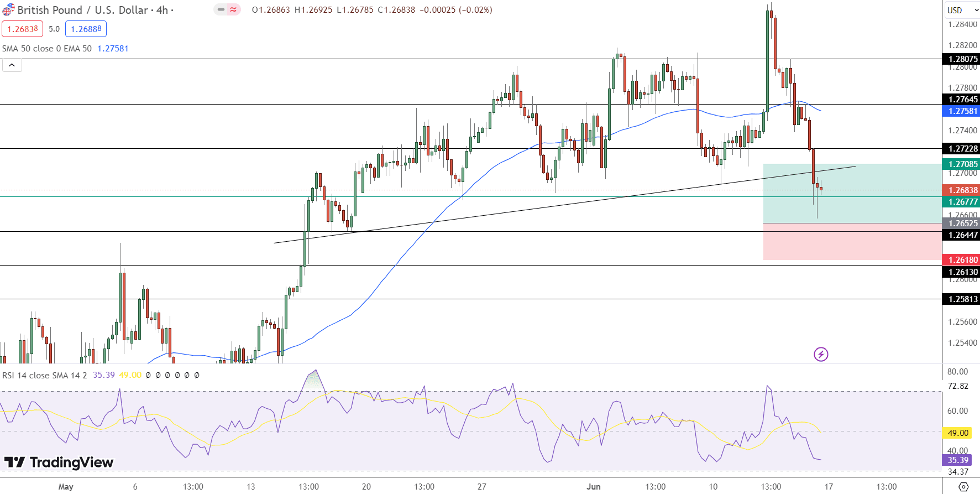This screenshot has width=980, height=494.
Task: Click the yellow RSI SMA value 49.00 in legend
Action: tap(130, 375)
